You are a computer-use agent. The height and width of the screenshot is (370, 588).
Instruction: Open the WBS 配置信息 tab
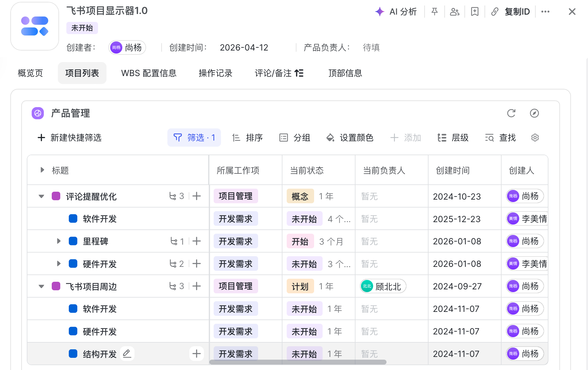149,73
